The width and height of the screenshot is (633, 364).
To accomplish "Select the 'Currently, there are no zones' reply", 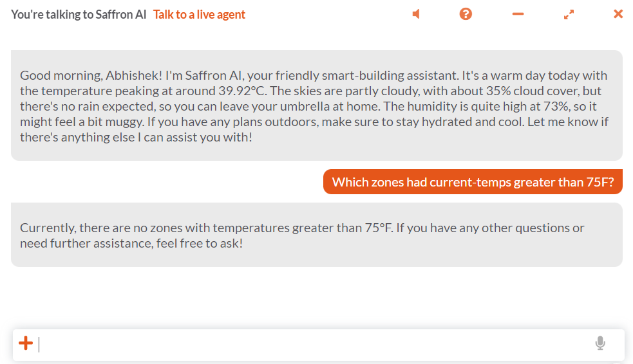I will coord(317,235).
